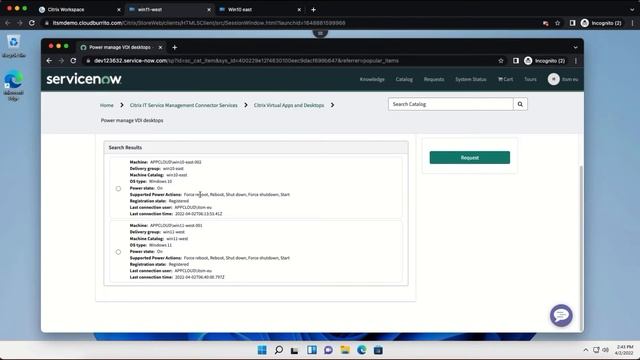The width and height of the screenshot is (640, 360).
Task: Open the inner browser three-dot menu
Action: click(x=576, y=61)
